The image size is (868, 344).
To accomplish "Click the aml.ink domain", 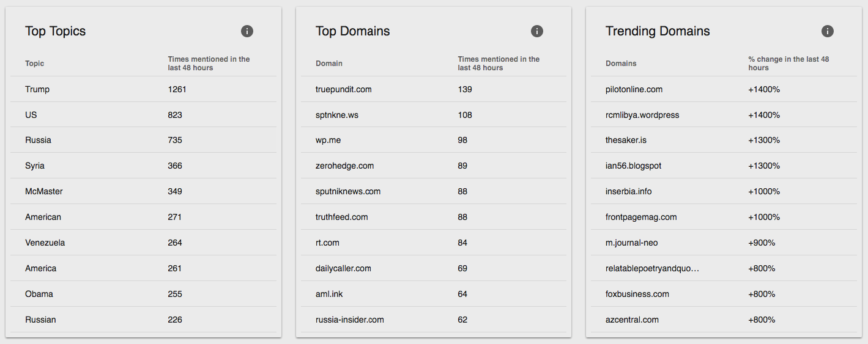I will click(x=329, y=294).
